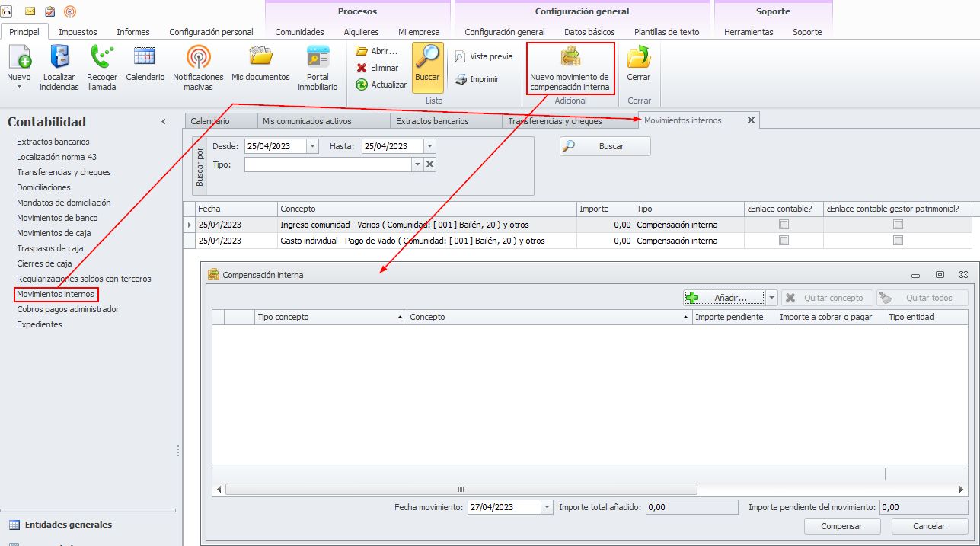Screen dimensions: 980x546
Task: Click the horizontal scrollbar in Compensación interna
Action: [461, 489]
